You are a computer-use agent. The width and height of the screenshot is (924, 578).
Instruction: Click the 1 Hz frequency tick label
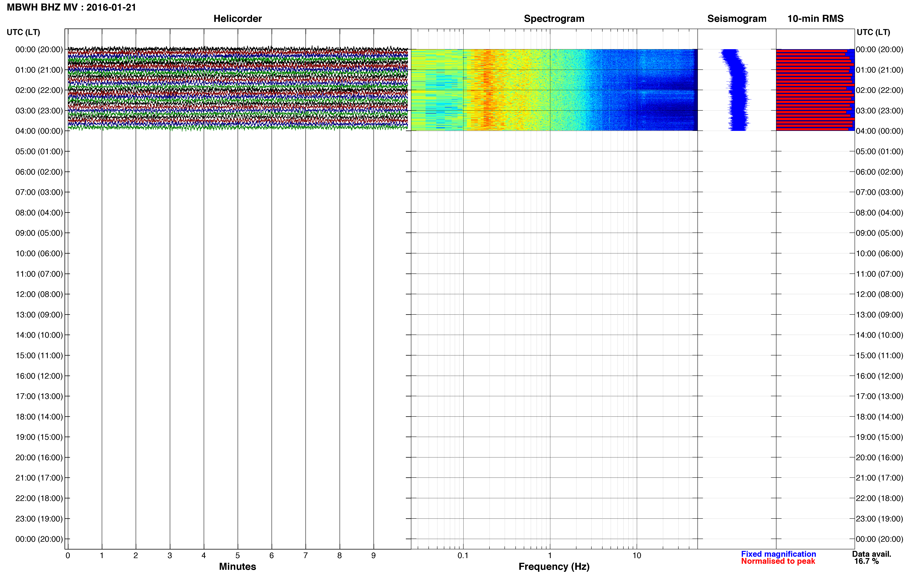point(550,556)
